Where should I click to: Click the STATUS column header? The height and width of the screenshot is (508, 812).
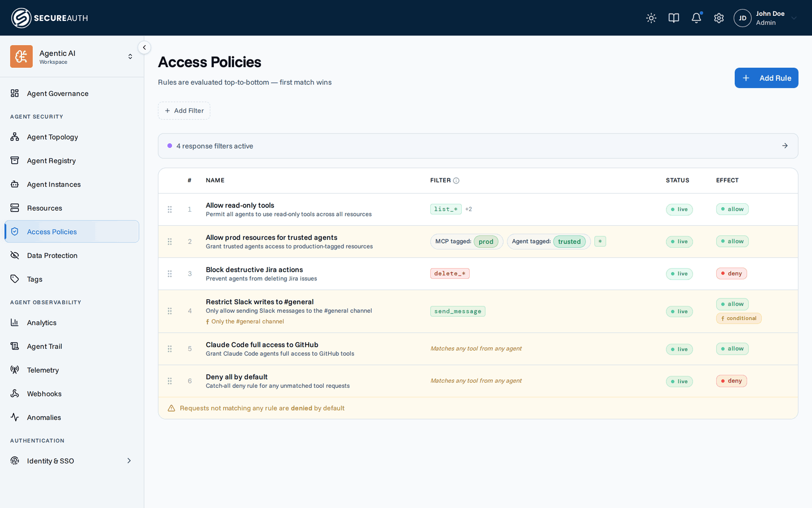[677, 181]
